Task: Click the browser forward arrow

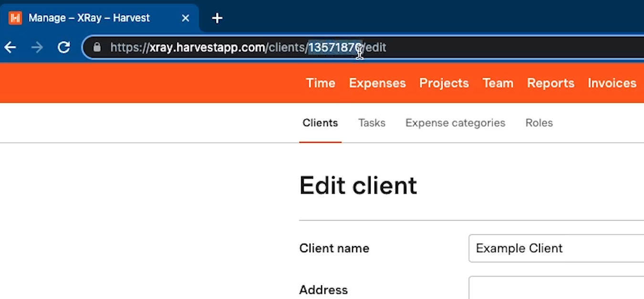Action: pos(37,47)
